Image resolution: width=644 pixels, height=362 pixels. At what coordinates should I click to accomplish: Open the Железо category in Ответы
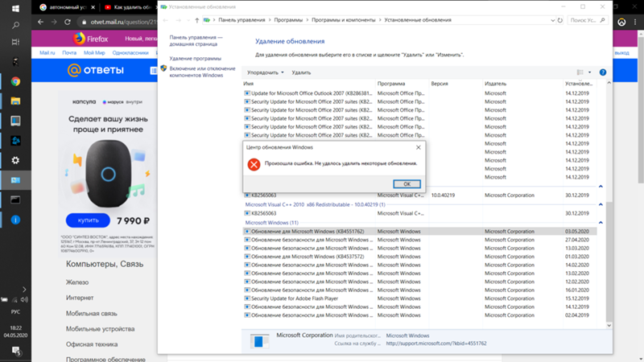pos(77,282)
